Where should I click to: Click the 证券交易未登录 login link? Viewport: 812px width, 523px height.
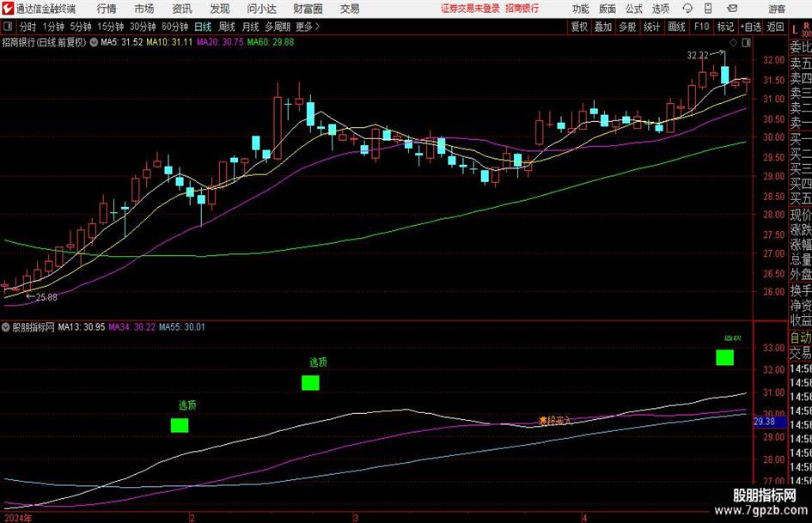coord(470,9)
